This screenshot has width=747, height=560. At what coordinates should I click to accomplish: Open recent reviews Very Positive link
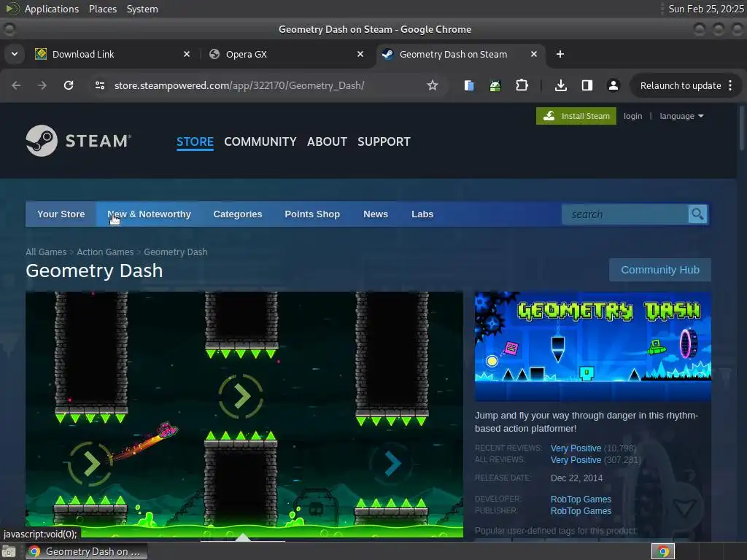point(576,448)
